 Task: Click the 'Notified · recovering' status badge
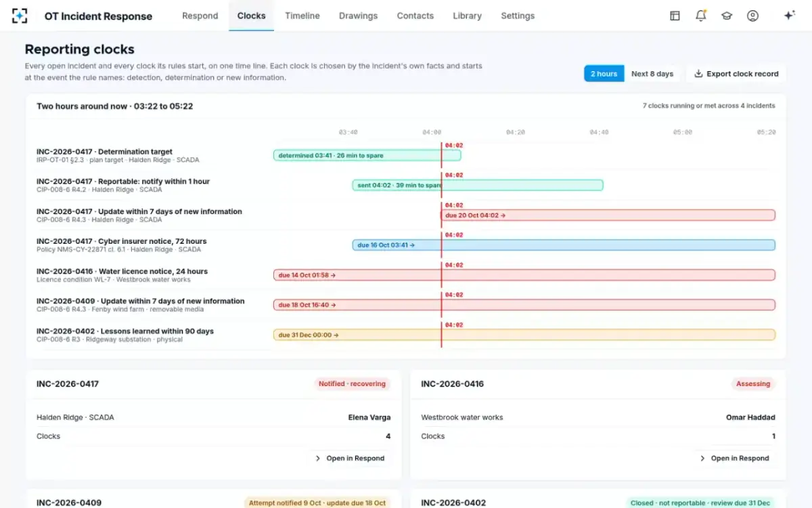tap(352, 383)
